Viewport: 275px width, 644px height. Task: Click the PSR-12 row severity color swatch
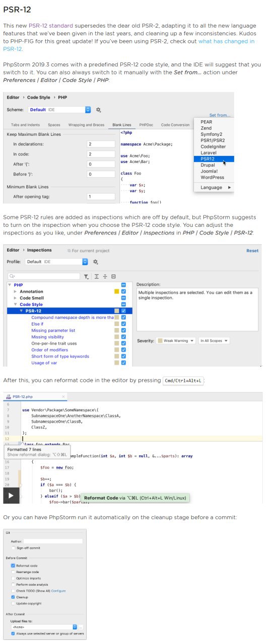[117, 311]
